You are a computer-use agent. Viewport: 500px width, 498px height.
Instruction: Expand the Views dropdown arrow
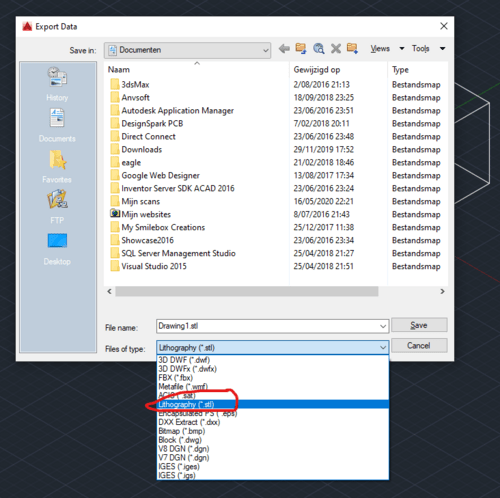pyautogui.click(x=402, y=49)
